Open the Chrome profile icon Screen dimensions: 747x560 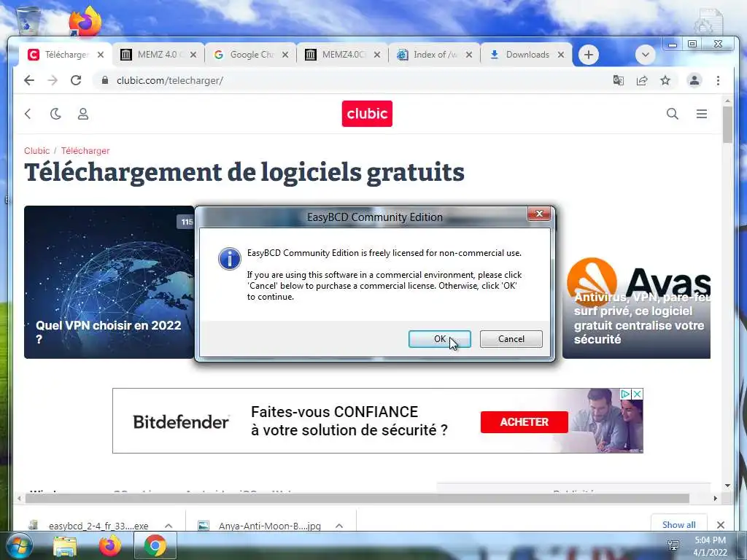[x=694, y=80]
